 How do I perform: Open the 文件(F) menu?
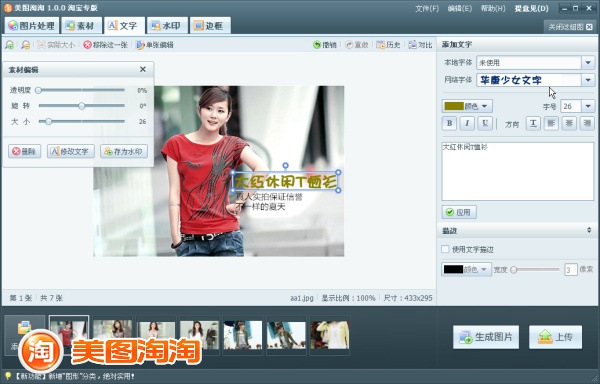click(427, 8)
